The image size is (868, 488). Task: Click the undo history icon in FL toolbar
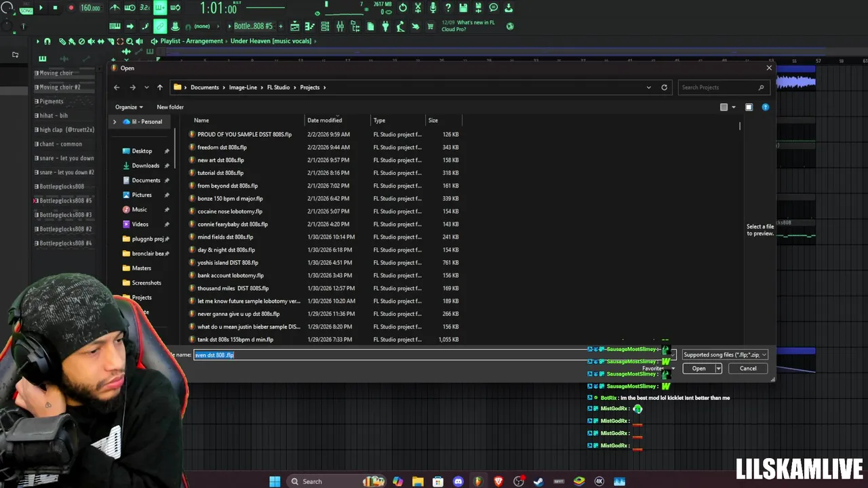click(x=403, y=8)
